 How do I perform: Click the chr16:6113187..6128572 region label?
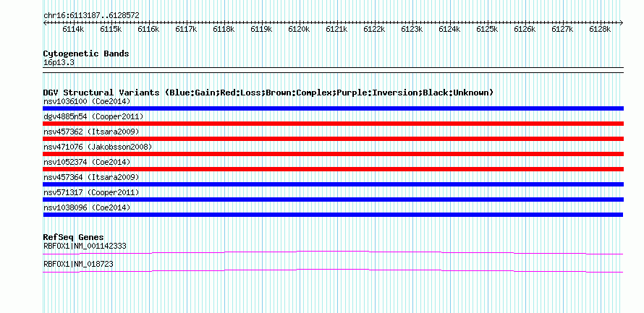point(91,16)
